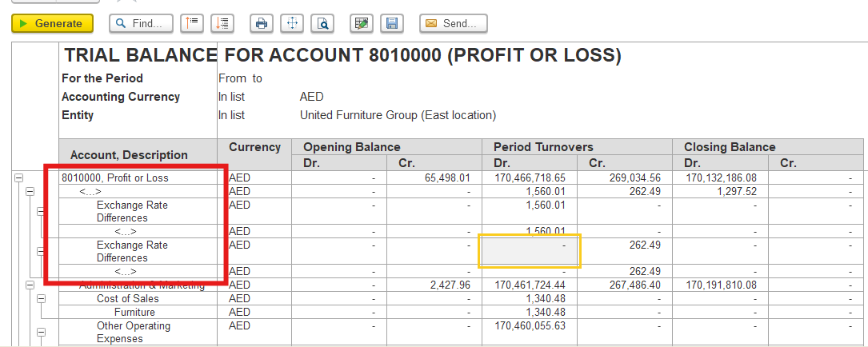Screen dimensions: 868x347
Task: Open the Find dialog
Action: tap(140, 24)
